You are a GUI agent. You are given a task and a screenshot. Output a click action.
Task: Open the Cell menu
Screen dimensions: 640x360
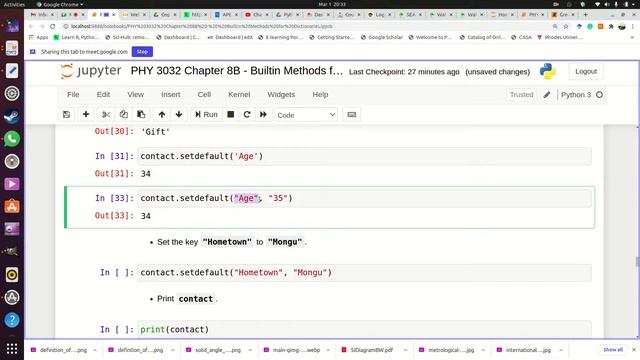pyautogui.click(x=204, y=94)
